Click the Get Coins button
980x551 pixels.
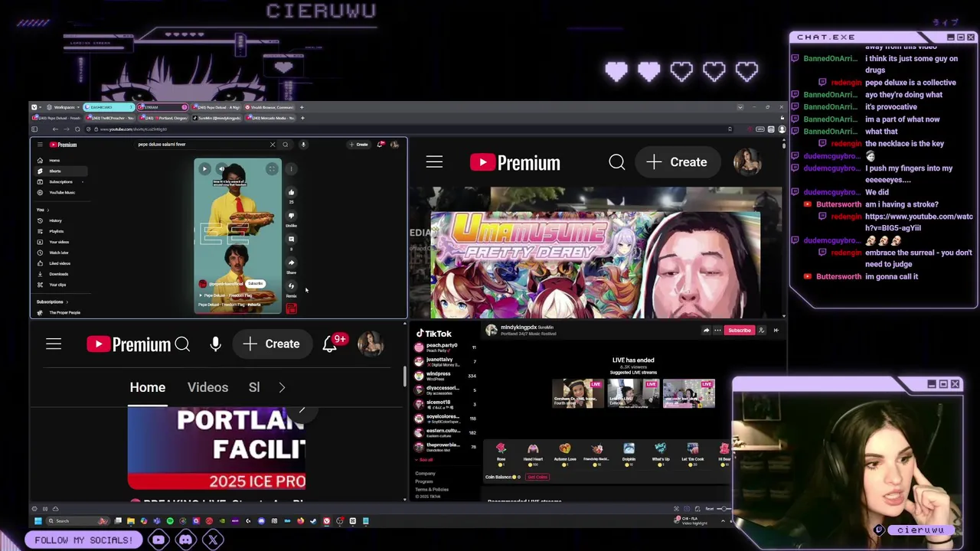point(537,478)
